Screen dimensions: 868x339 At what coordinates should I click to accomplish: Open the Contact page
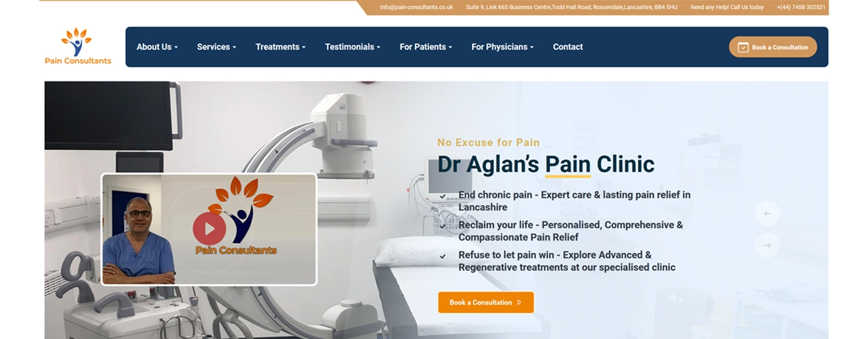point(567,47)
